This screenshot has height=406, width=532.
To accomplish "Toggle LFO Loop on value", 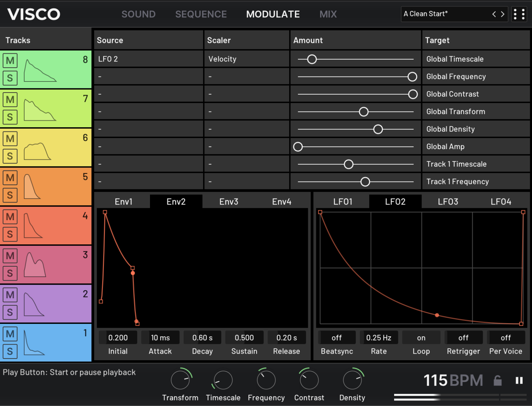I will 421,338.
